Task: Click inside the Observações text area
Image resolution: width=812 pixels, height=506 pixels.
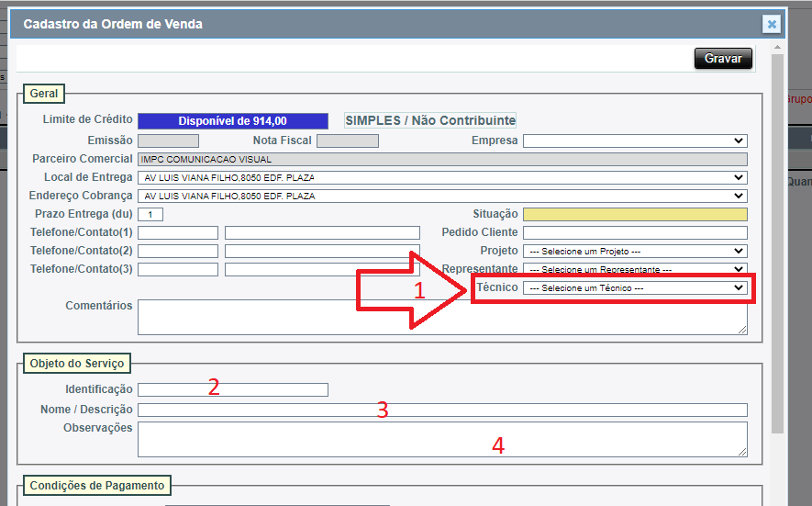Action: point(441,439)
